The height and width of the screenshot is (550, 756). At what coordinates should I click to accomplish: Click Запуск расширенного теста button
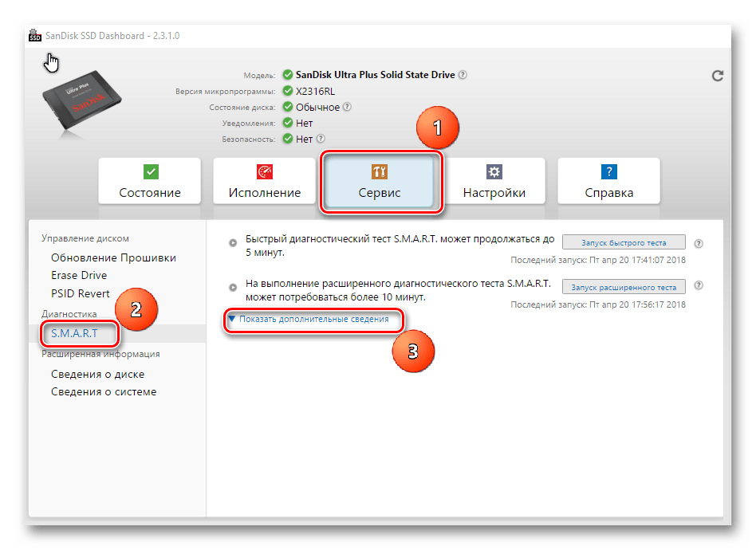click(x=624, y=287)
